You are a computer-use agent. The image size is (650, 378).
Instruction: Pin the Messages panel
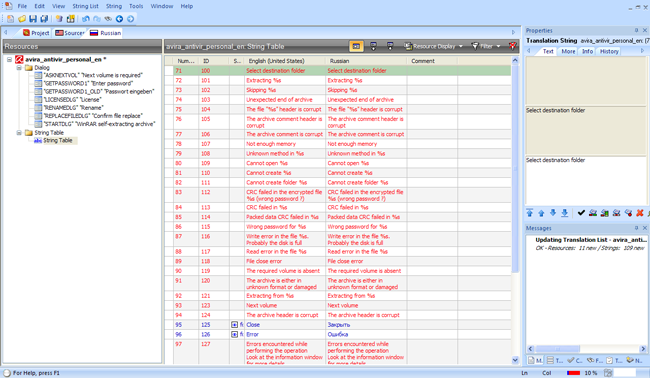pyautogui.click(x=636, y=228)
